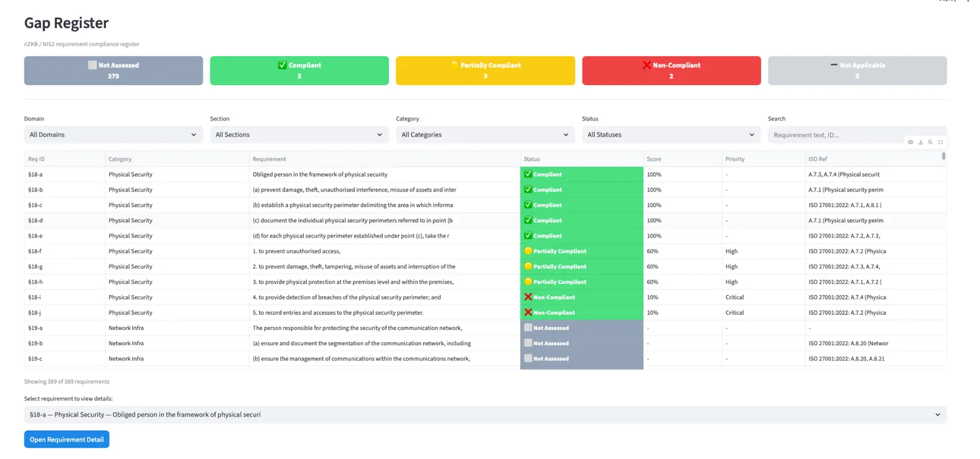Viewport: 980px width, 459px height.
Task: Click the yellow circle icon in row §18-h
Action: [x=528, y=282]
